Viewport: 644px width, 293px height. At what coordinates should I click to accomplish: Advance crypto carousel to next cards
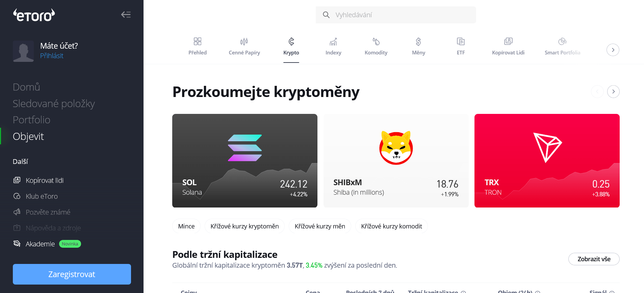[x=613, y=92]
